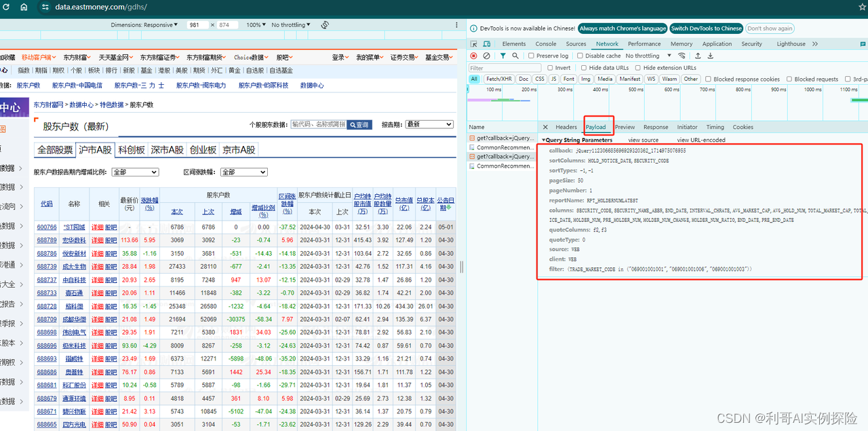Screen dimensions: 868x431
Task: Select the Fetch/XHR request type filter
Action: [498, 79]
